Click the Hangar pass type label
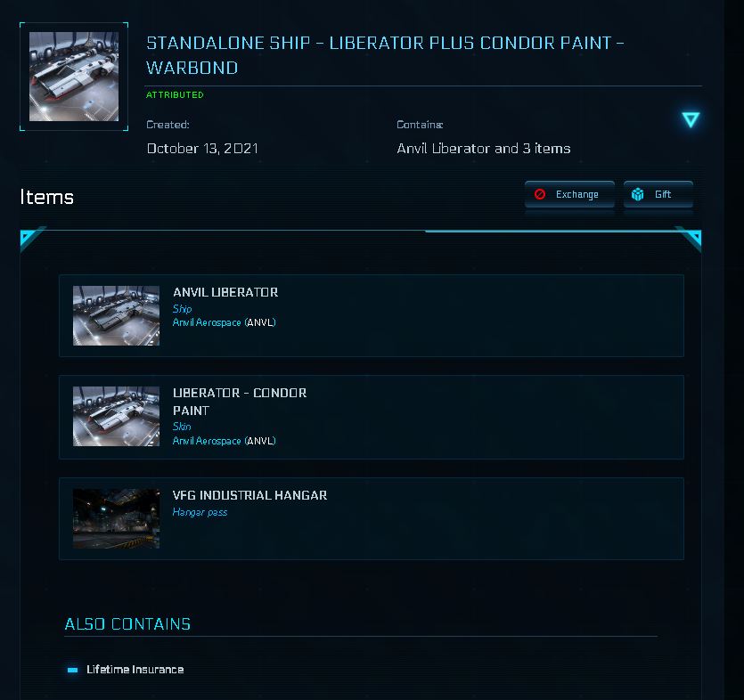 coord(200,512)
